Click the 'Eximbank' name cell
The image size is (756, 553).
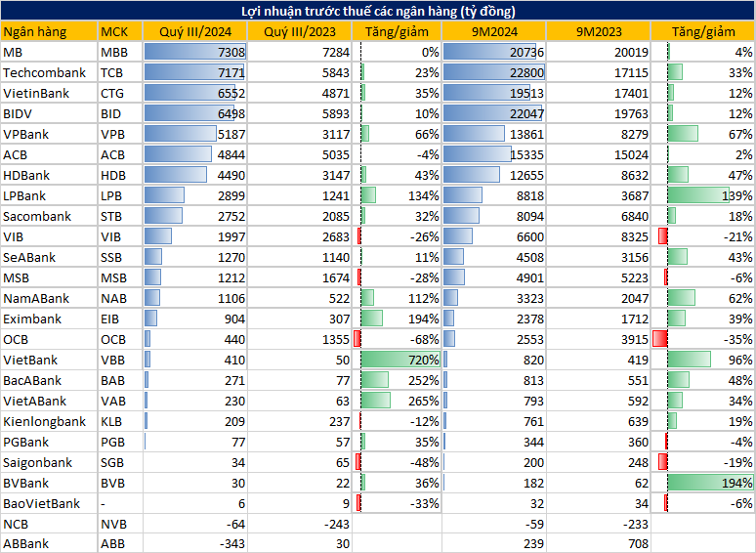(x=49, y=319)
